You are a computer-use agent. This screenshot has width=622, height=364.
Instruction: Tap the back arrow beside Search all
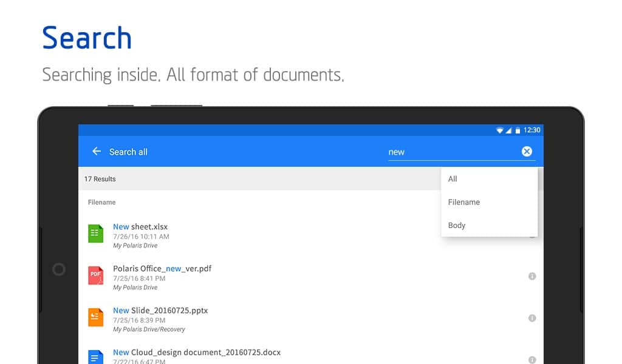[x=96, y=152]
